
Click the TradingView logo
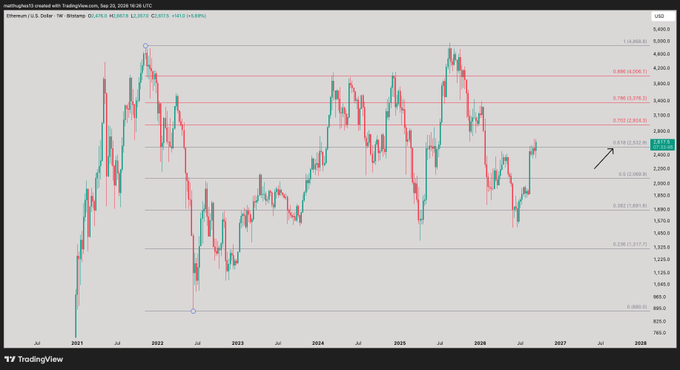(34, 359)
